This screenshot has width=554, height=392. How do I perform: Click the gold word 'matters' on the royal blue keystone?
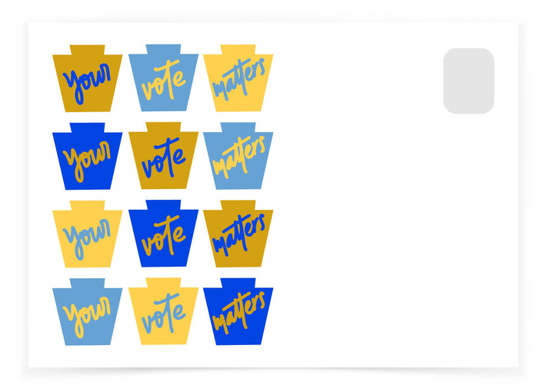click(x=238, y=314)
